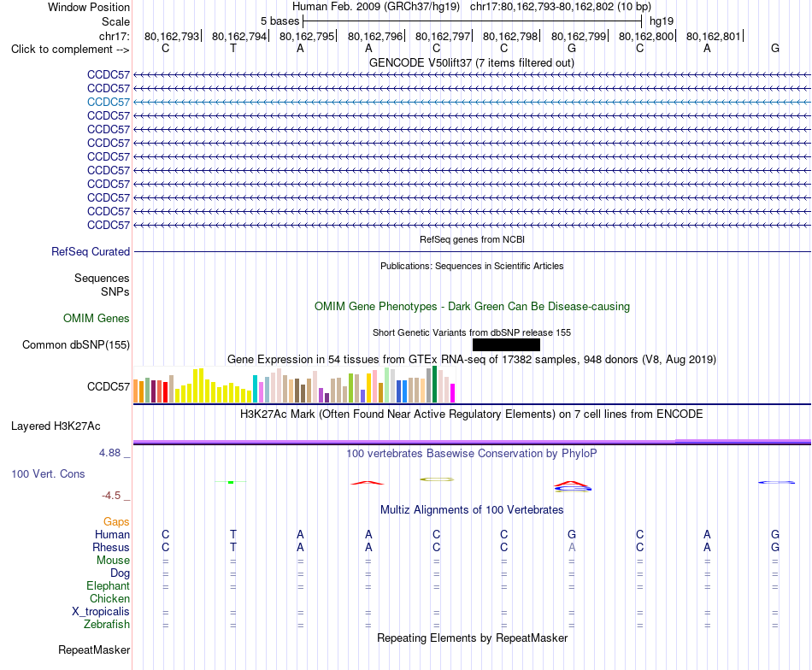
Task: Click the Sequences track label
Action: [102, 278]
